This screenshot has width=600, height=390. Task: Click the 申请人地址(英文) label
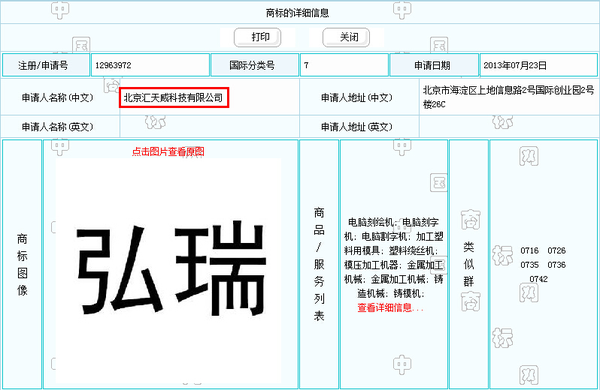click(357, 127)
